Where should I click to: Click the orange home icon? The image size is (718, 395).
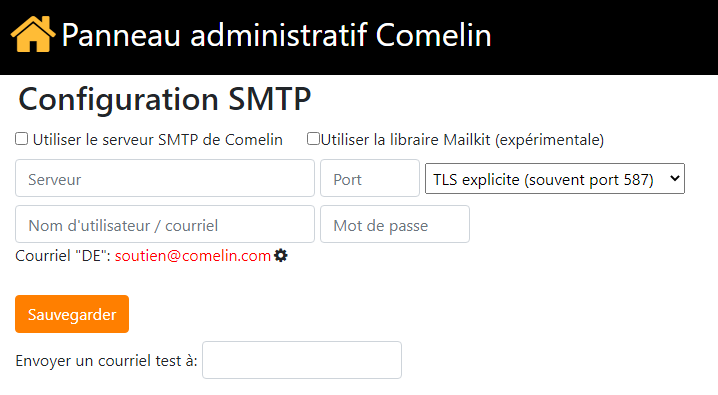click(x=33, y=34)
